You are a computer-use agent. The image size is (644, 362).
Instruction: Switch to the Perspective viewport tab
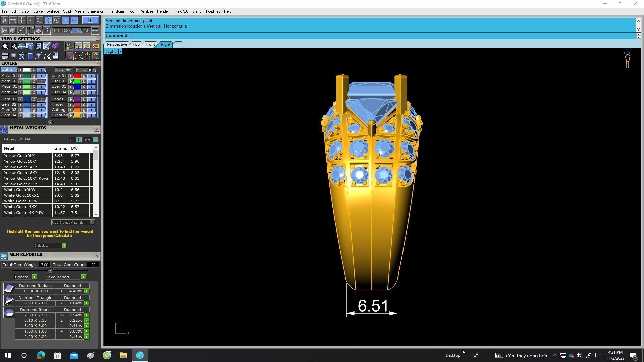tap(117, 44)
